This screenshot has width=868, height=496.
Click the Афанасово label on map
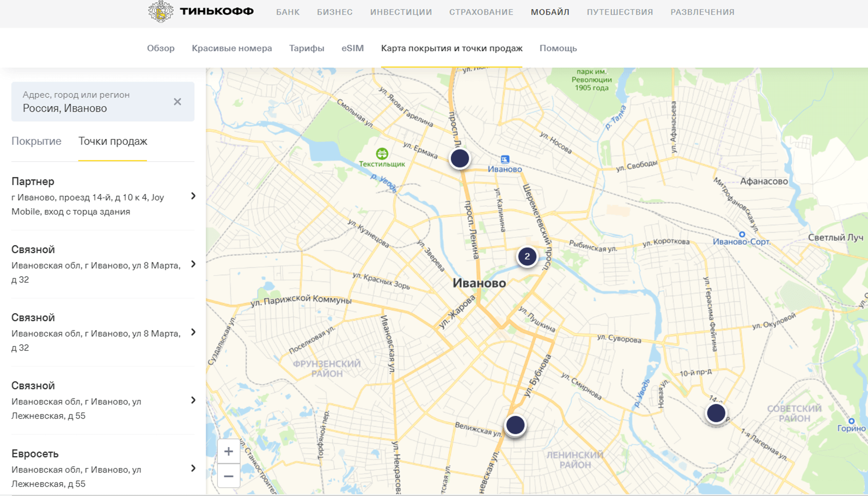(x=763, y=181)
